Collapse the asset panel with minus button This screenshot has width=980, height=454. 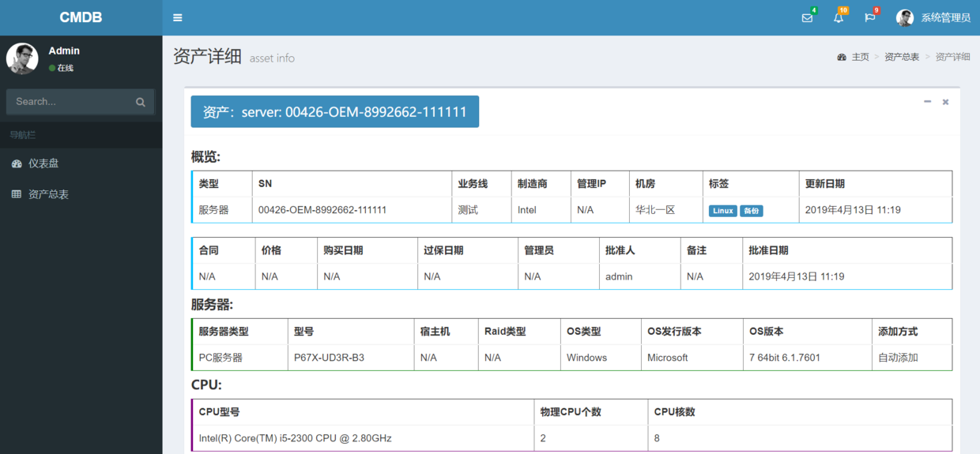pyautogui.click(x=927, y=102)
